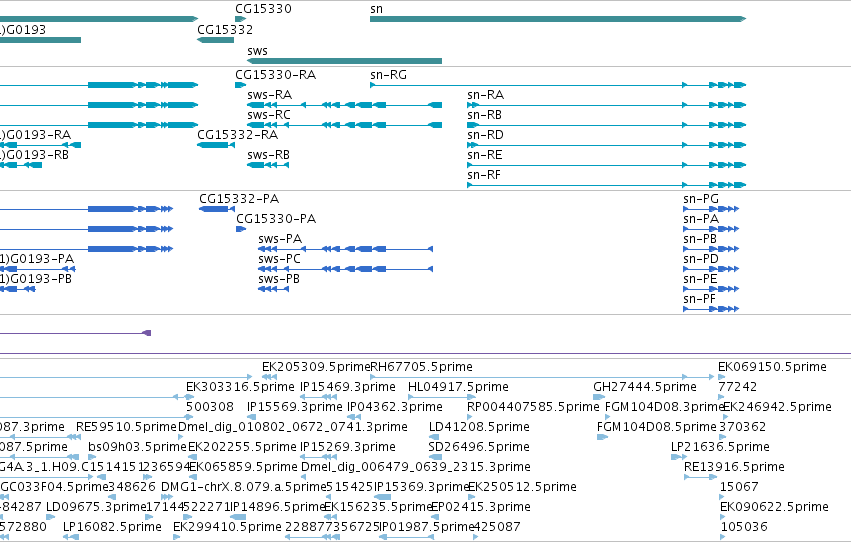The height and width of the screenshot is (542, 851).
Task: Select protein CG15332-PA
Action: coord(217,209)
